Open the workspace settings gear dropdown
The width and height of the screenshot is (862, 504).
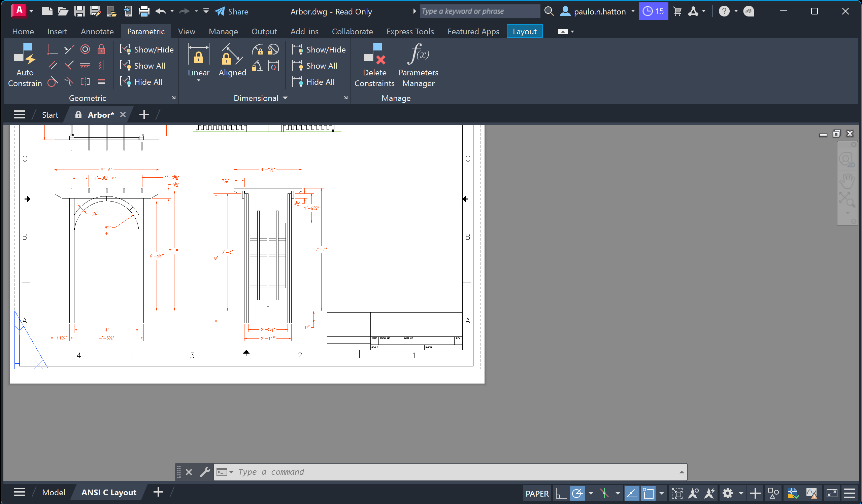tap(741, 493)
